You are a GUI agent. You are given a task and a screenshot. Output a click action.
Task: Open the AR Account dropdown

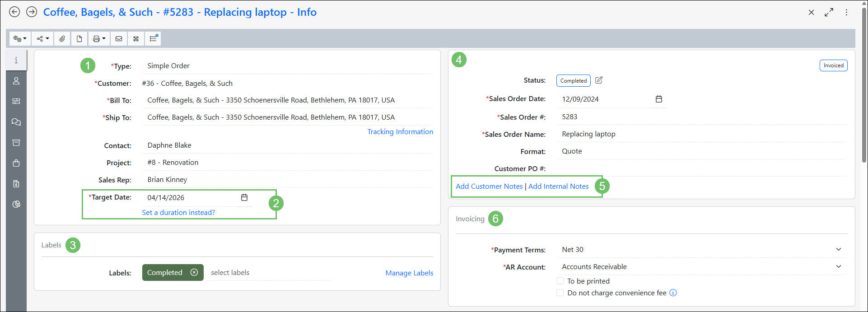pyautogui.click(x=702, y=267)
